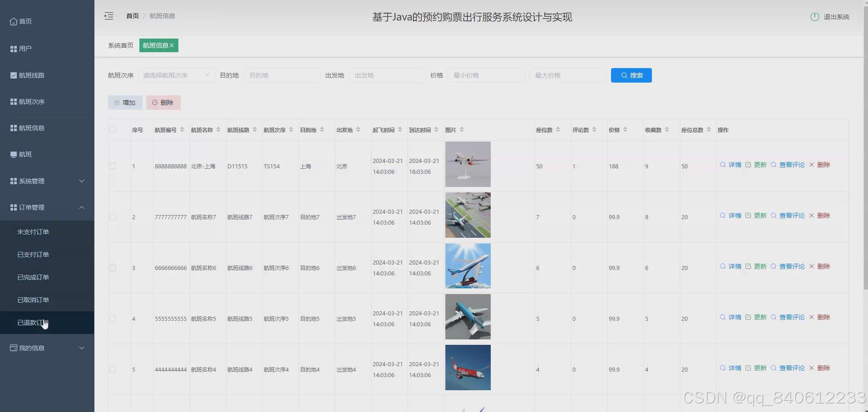The width and height of the screenshot is (868, 412).
Task: Open 查看评论 link for the first flight
Action: pyautogui.click(x=792, y=165)
